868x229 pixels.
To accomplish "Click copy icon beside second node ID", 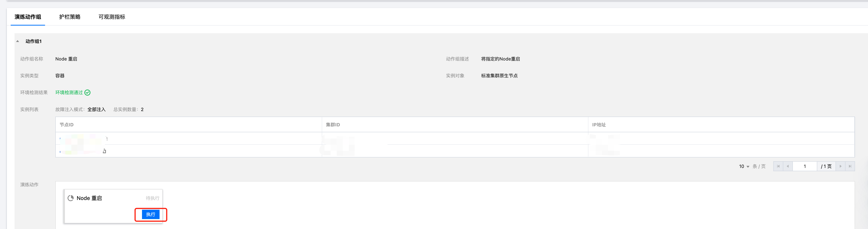I will click(104, 151).
